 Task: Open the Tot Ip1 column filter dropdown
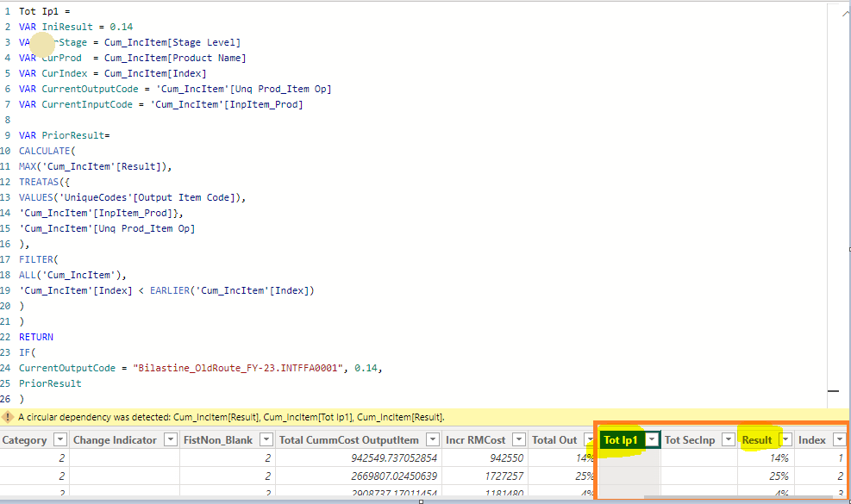click(653, 439)
